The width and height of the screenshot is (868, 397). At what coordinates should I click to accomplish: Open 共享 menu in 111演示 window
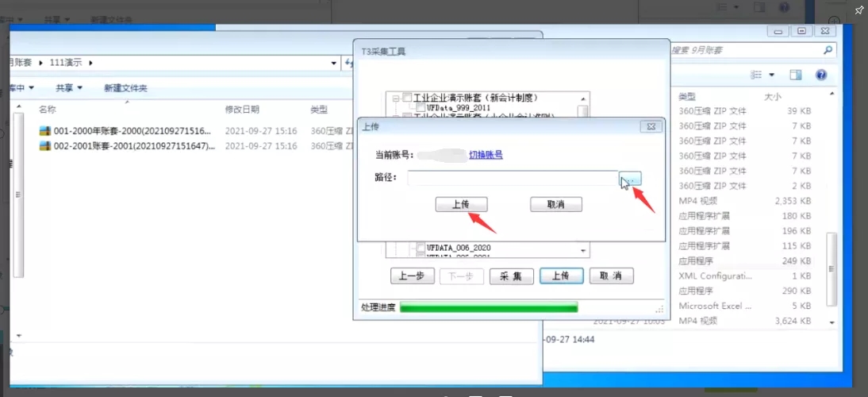pos(69,87)
